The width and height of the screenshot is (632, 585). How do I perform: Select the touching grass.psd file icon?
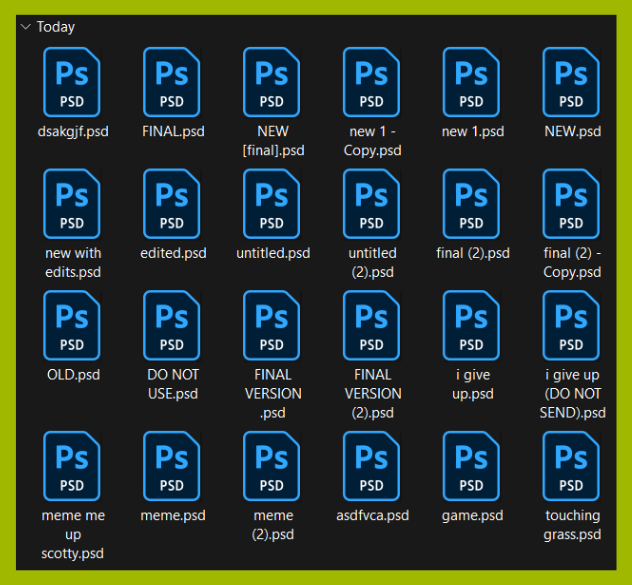coord(571,466)
